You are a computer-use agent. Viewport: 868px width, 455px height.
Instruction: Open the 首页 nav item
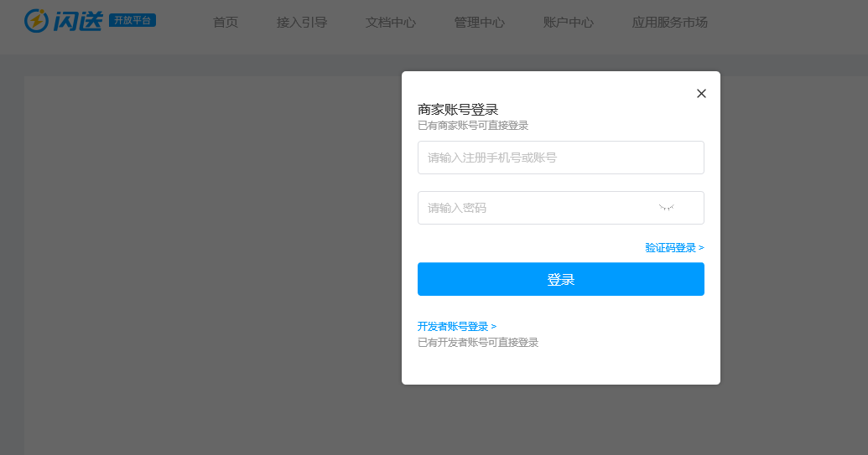[x=226, y=23]
